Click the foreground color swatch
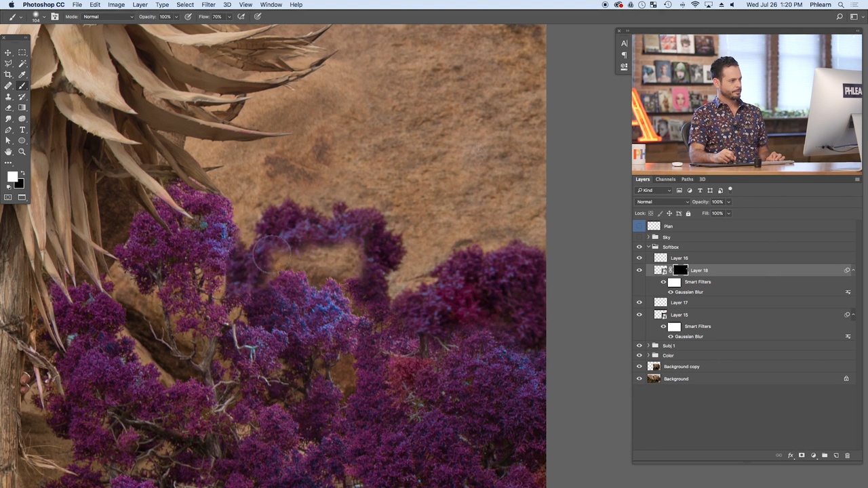The height and width of the screenshot is (488, 868). click(12, 177)
